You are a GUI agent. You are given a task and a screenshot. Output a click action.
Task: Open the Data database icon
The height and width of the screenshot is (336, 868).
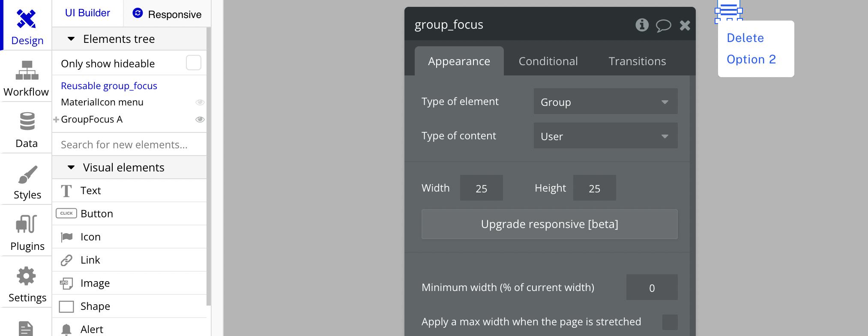point(27,121)
